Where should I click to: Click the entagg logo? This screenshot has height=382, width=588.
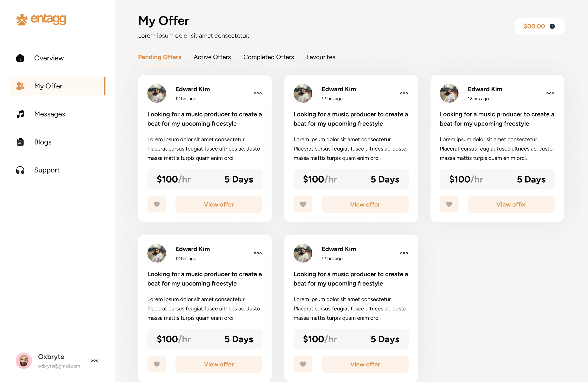41,19
